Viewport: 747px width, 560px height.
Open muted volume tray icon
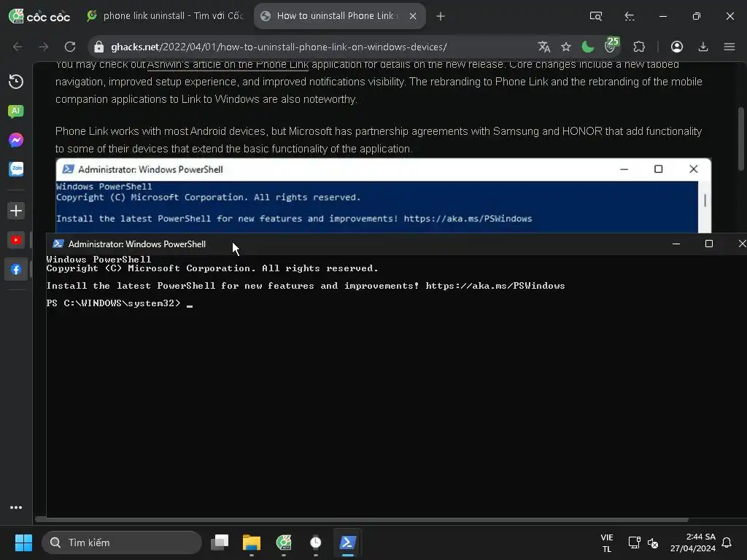(x=653, y=542)
